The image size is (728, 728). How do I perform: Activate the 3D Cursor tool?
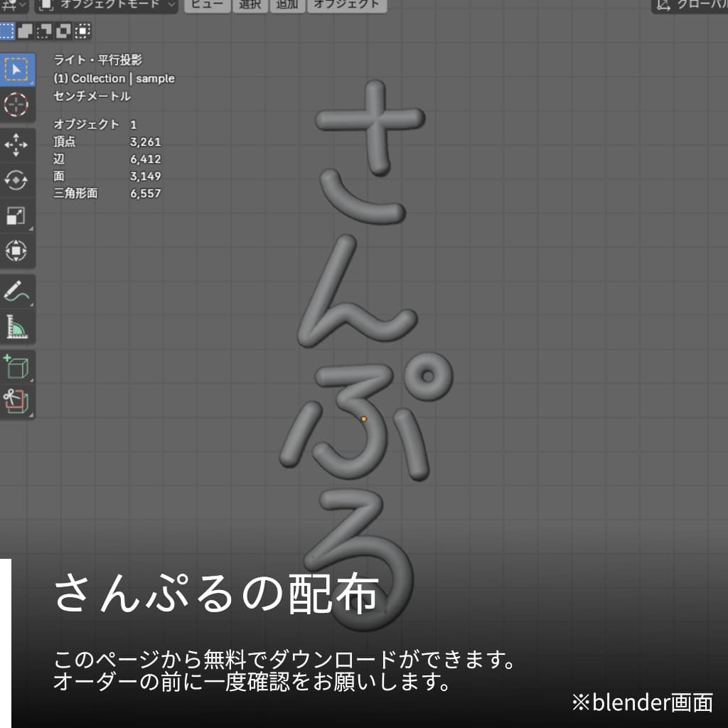(18, 105)
